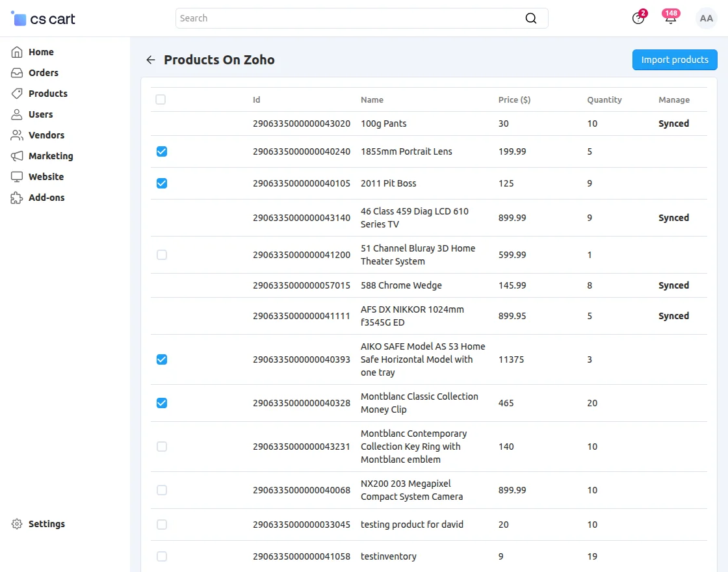Click the Import products button

(675, 59)
